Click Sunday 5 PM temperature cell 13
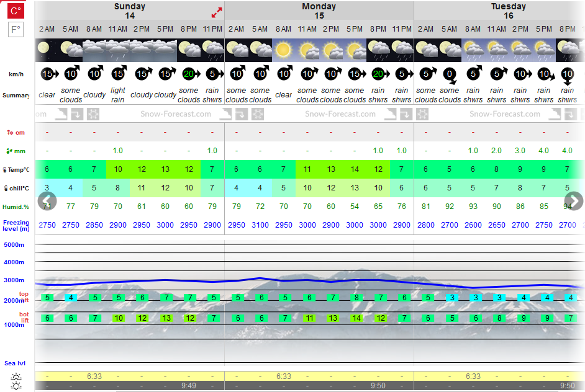This screenshot has width=585, height=392. pos(165,169)
